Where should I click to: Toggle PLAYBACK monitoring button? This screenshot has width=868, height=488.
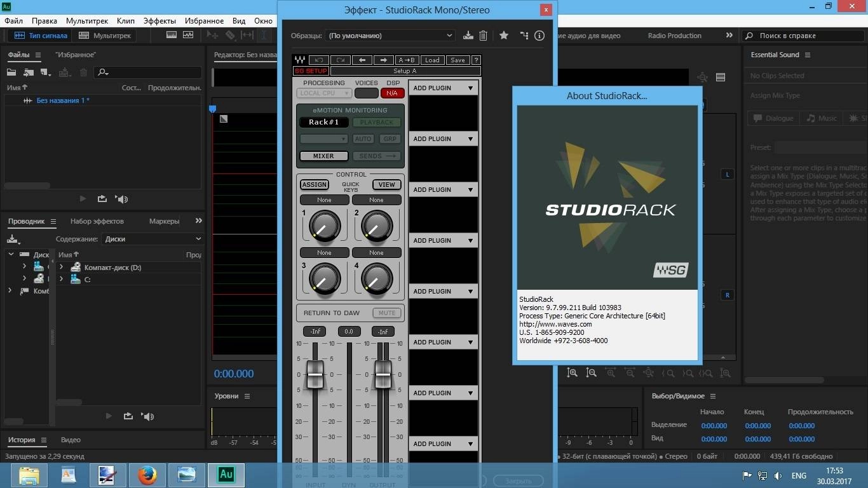tap(377, 122)
